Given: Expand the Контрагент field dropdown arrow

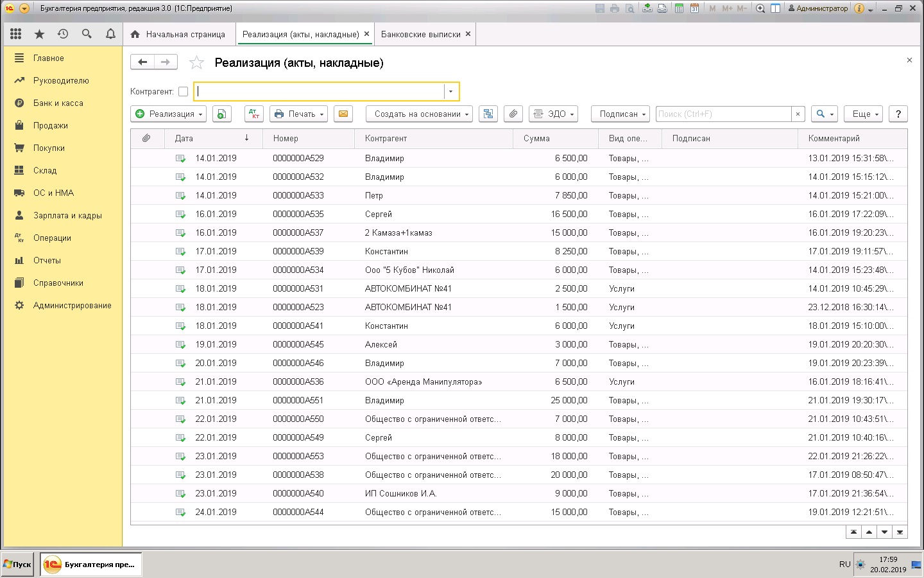Looking at the screenshot, I should [x=451, y=92].
